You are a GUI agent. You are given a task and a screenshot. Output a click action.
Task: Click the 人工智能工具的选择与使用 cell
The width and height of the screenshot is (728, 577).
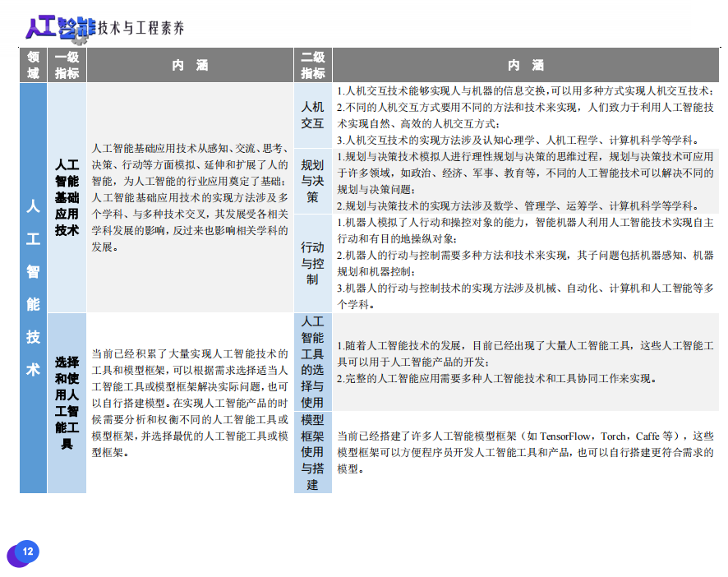[312, 362]
